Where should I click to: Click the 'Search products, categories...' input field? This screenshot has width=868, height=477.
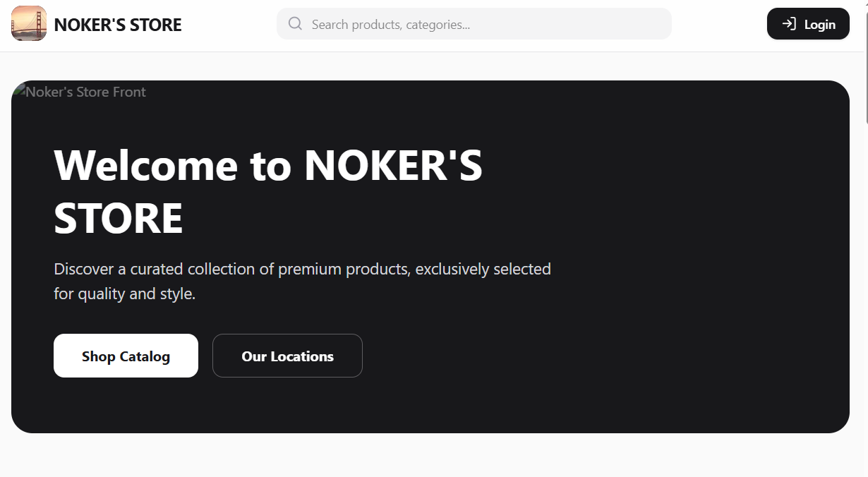click(473, 24)
